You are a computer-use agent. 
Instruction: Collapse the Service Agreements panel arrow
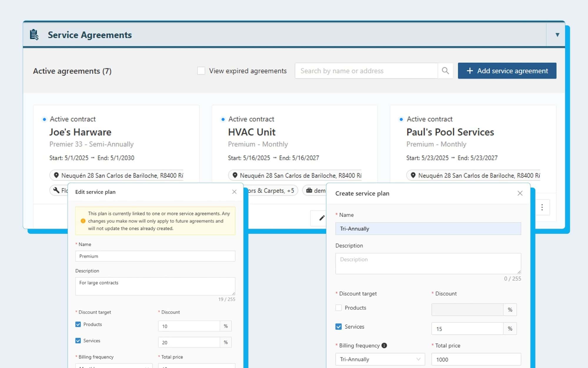pyautogui.click(x=557, y=35)
